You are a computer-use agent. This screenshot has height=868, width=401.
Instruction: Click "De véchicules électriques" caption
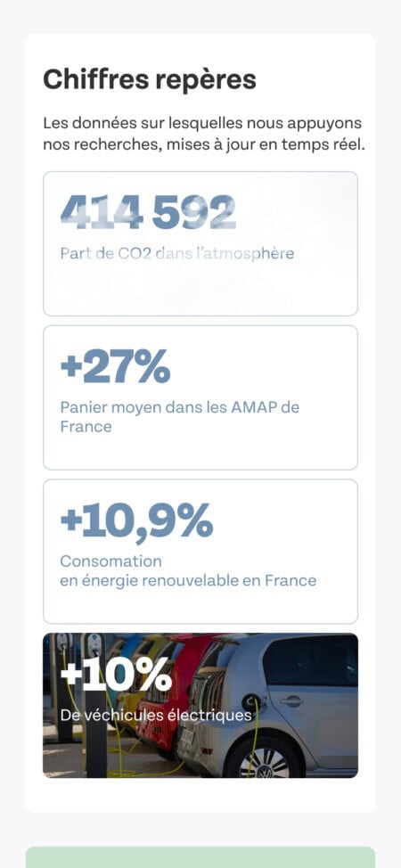(x=155, y=716)
